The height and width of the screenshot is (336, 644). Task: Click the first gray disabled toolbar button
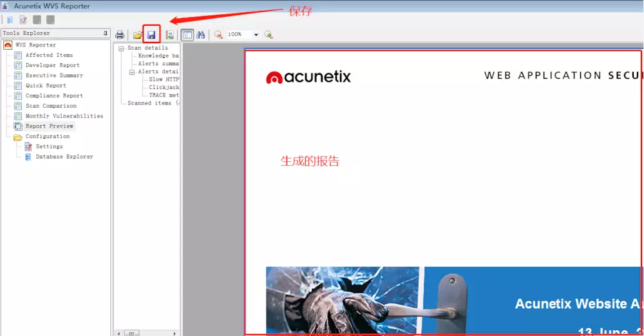tap(37, 20)
